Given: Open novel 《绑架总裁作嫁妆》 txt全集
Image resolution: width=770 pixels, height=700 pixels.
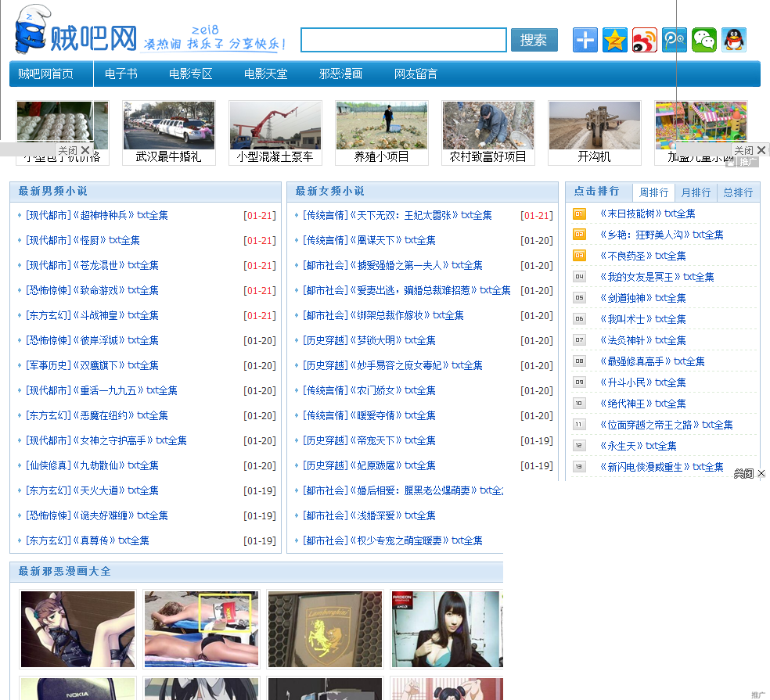Looking at the screenshot, I should tap(407, 316).
